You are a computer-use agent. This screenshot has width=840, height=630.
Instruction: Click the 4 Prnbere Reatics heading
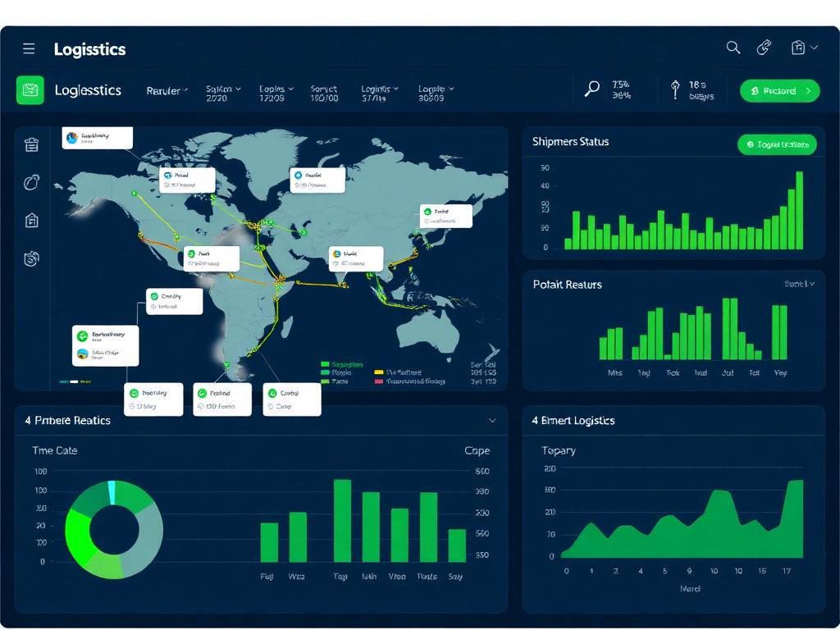pos(67,421)
